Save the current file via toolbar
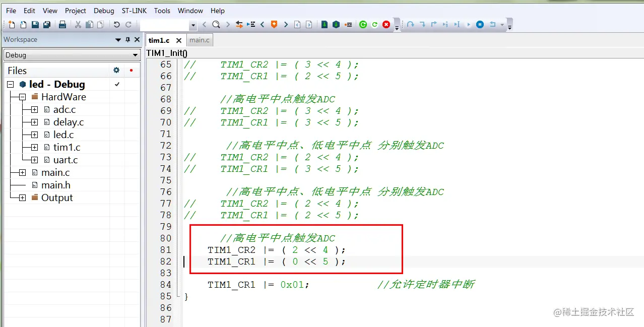The height and width of the screenshot is (327, 644). (35, 24)
